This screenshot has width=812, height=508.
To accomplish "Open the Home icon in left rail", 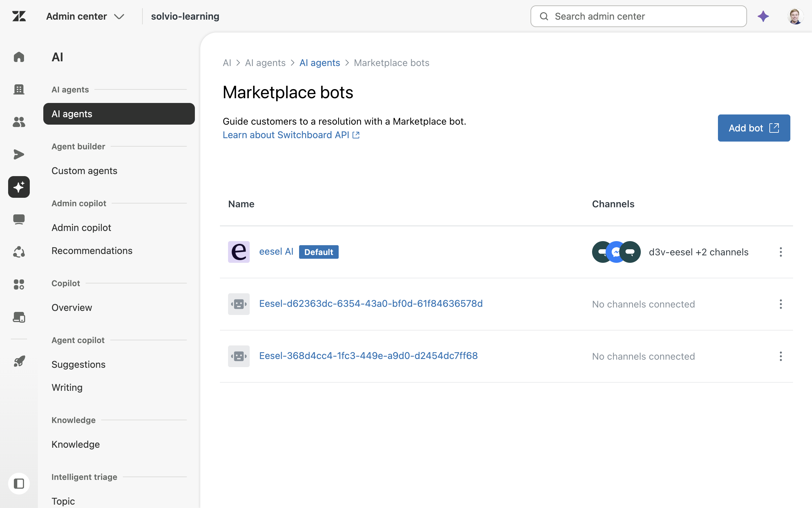I will tap(19, 57).
